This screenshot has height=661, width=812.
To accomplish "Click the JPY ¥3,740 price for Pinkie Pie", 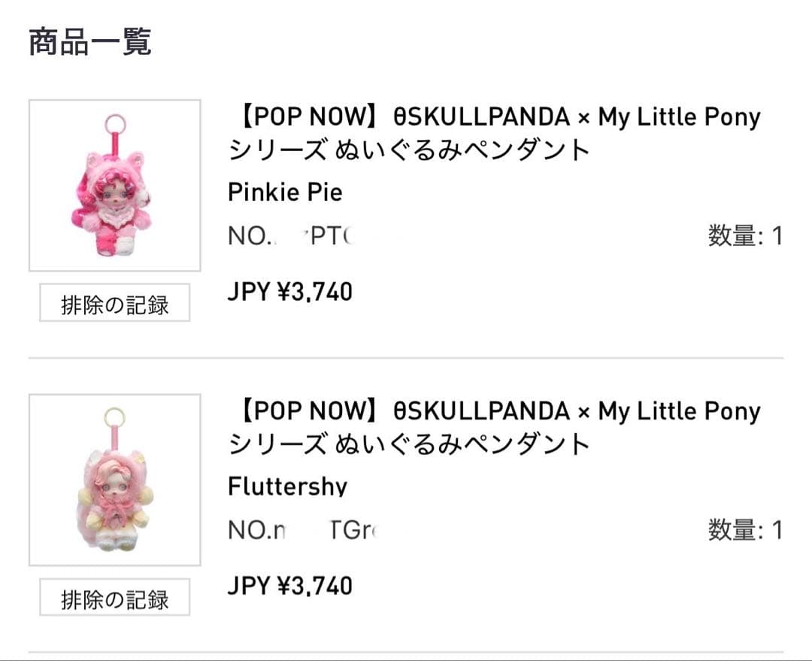I will tap(291, 291).
